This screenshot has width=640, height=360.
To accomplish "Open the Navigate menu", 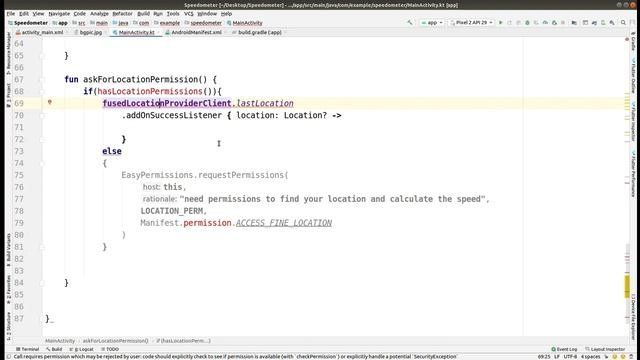I will [x=59, y=13].
